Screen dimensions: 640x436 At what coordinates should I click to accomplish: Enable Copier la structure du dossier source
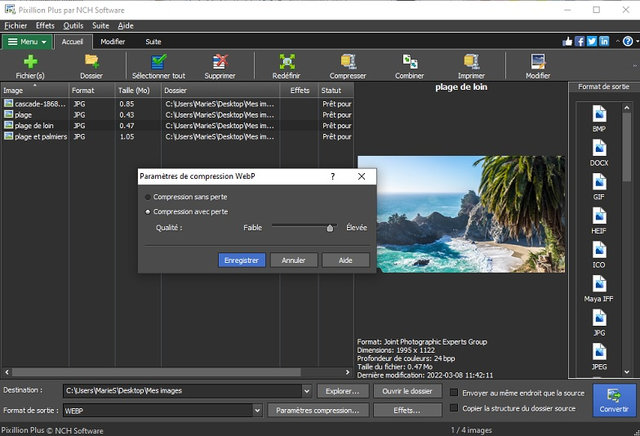click(x=453, y=408)
